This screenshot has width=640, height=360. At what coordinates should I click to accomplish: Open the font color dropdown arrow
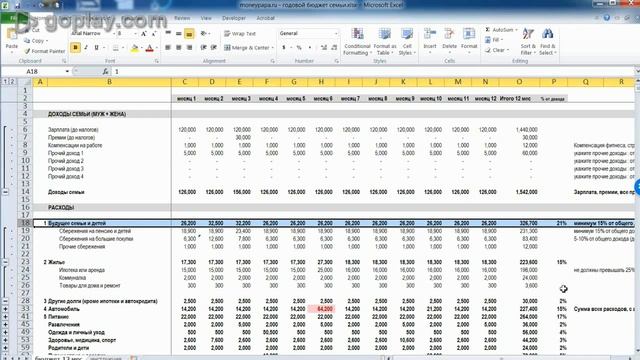(157, 48)
